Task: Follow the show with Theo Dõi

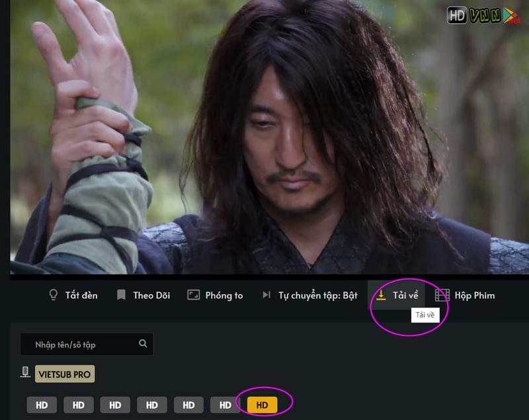Action: click(x=151, y=296)
